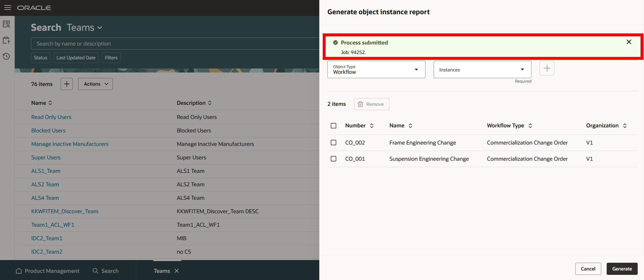Add another report criteria row with plus icon

pyautogui.click(x=547, y=68)
